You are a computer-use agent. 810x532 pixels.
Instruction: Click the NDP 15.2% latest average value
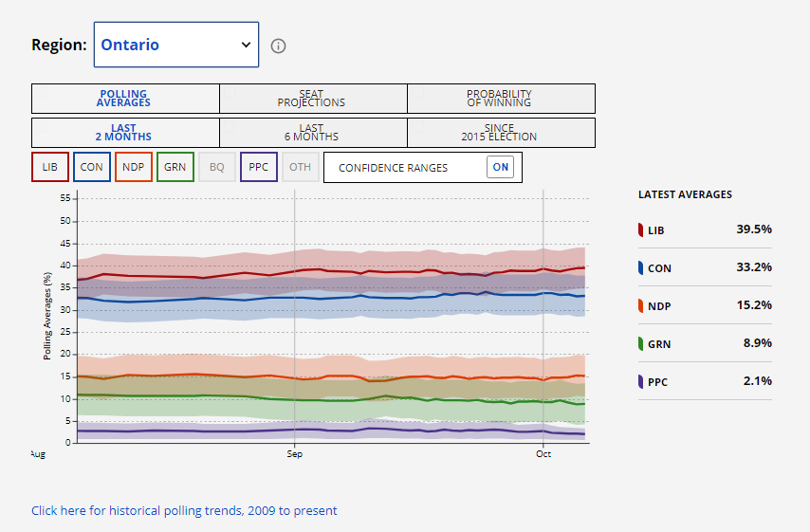tap(754, 305)
